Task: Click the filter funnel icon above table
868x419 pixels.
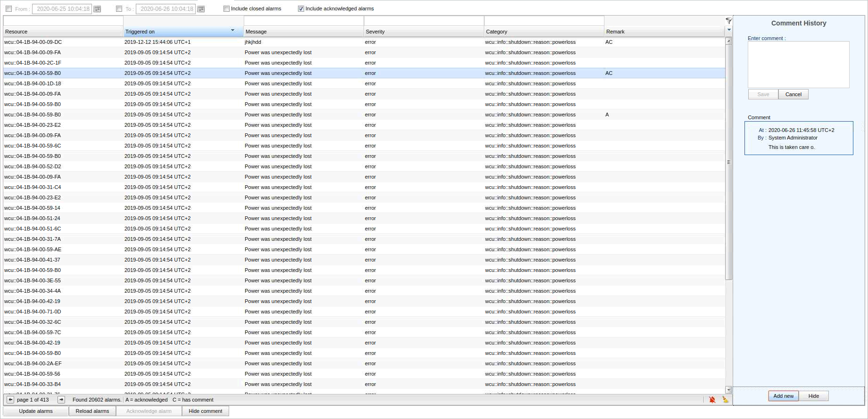Action: [728, 21]
